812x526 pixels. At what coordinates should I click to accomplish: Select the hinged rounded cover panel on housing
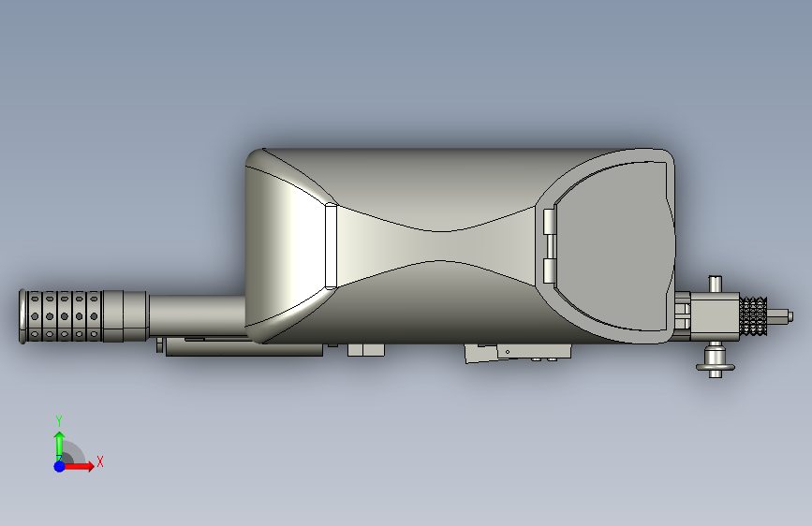click(614, 246)
